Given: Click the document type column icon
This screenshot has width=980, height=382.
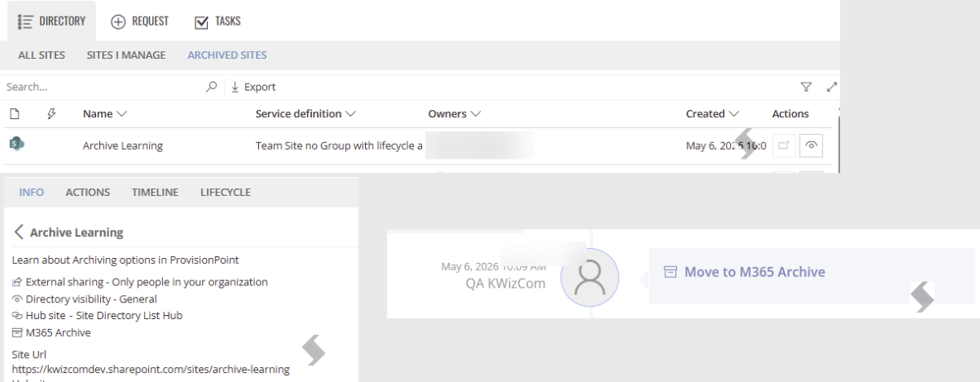Looking at the screenshot, I should tap(14, 113).
